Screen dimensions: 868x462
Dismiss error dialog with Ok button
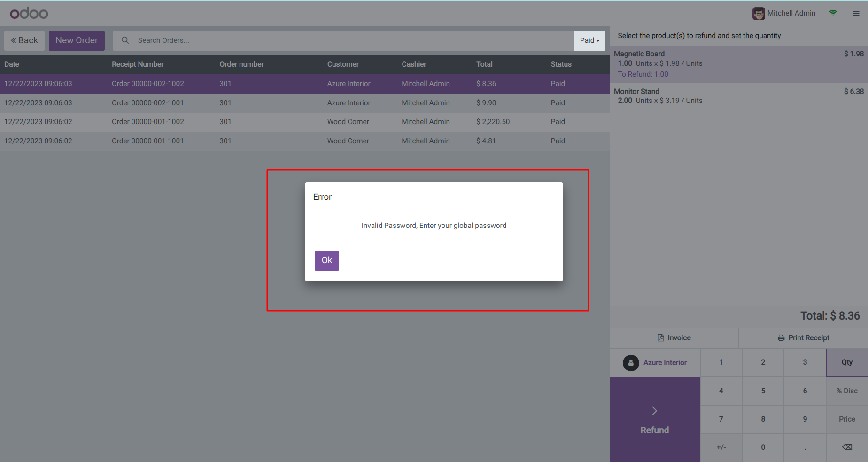coord(326,260)
